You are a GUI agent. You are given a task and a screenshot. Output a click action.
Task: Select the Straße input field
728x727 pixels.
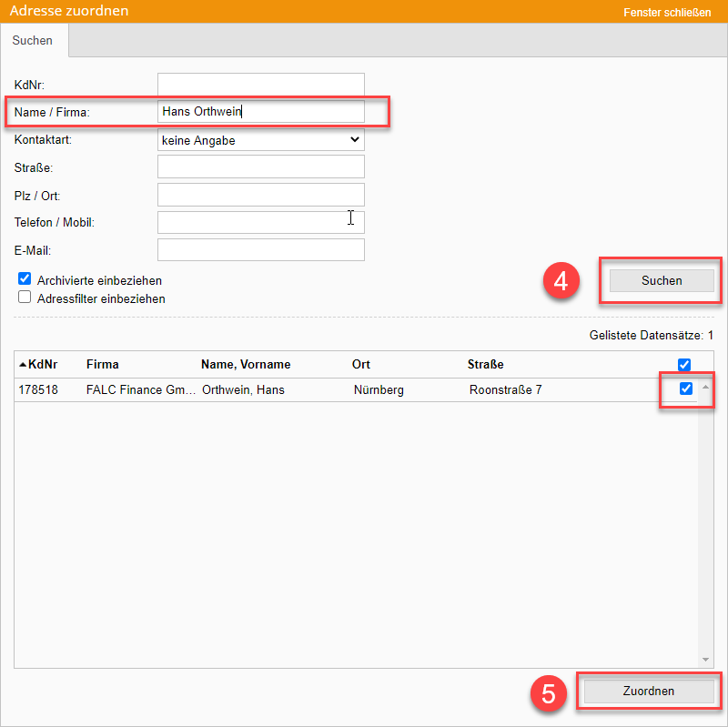pyautogui.click(x=260, y=167)
